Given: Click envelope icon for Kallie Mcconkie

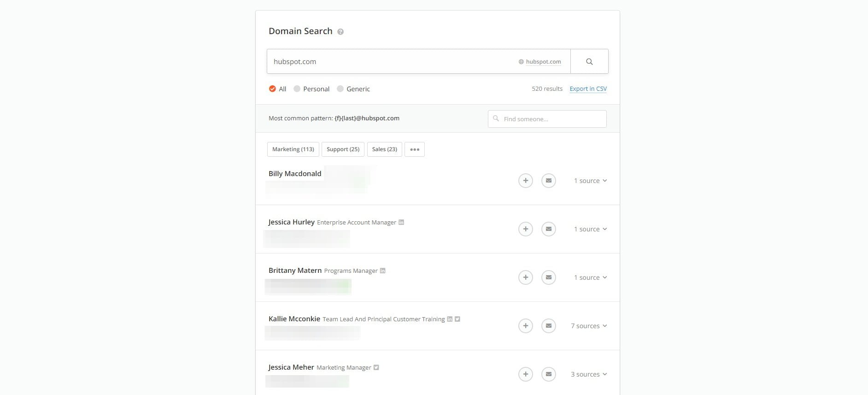Looking at the screenshot, I should [549, 326].
